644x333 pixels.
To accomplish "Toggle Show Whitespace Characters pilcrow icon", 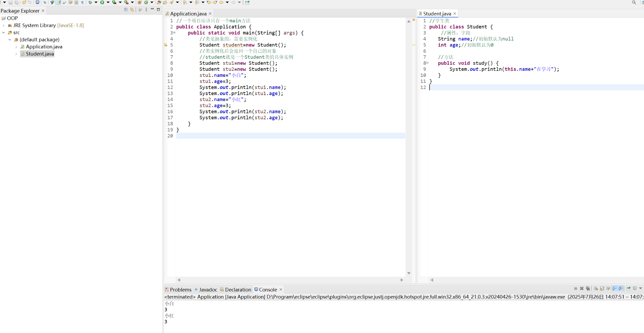I will [82, 3].
